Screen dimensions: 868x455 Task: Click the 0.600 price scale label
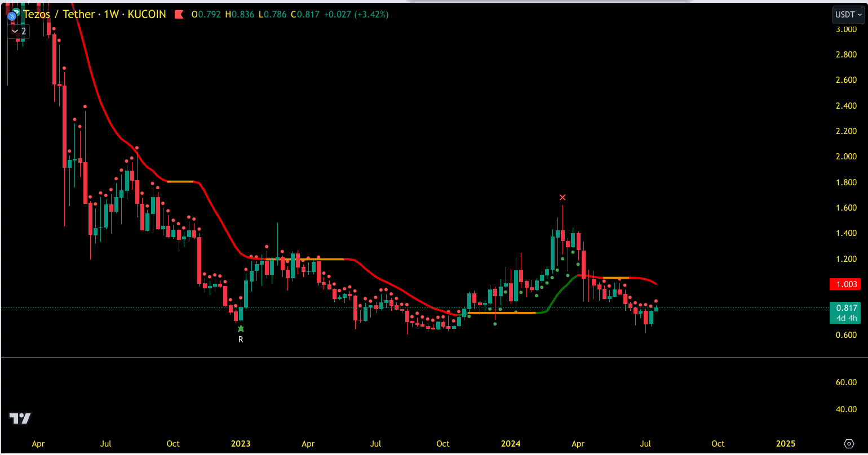point(846,335)
